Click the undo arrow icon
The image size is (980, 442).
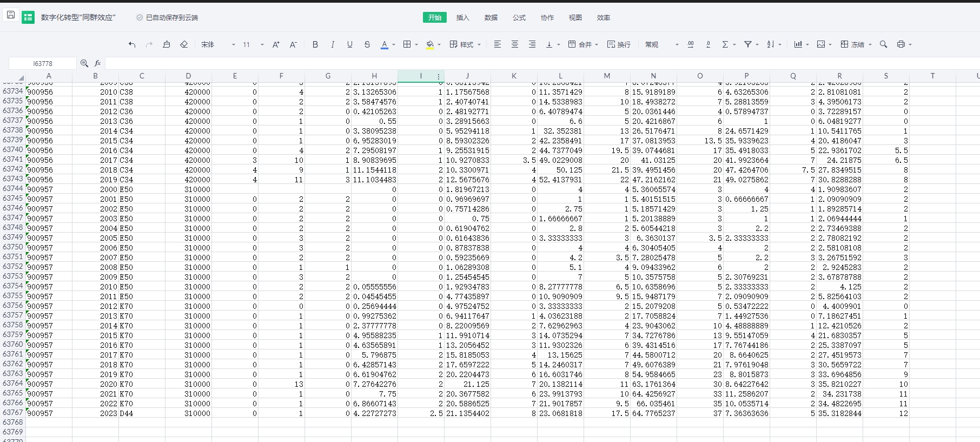(132, 44)
